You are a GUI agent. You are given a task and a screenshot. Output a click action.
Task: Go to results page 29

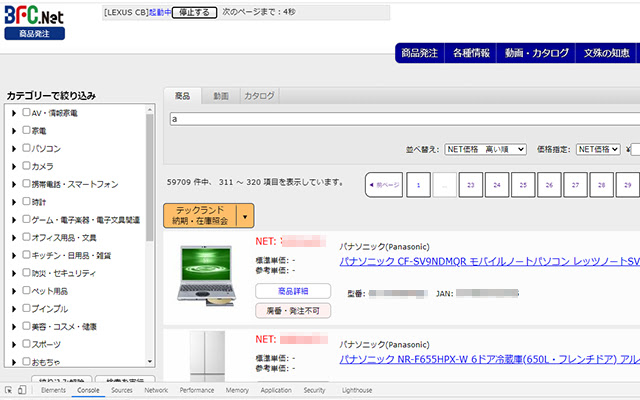coord(627,185)
